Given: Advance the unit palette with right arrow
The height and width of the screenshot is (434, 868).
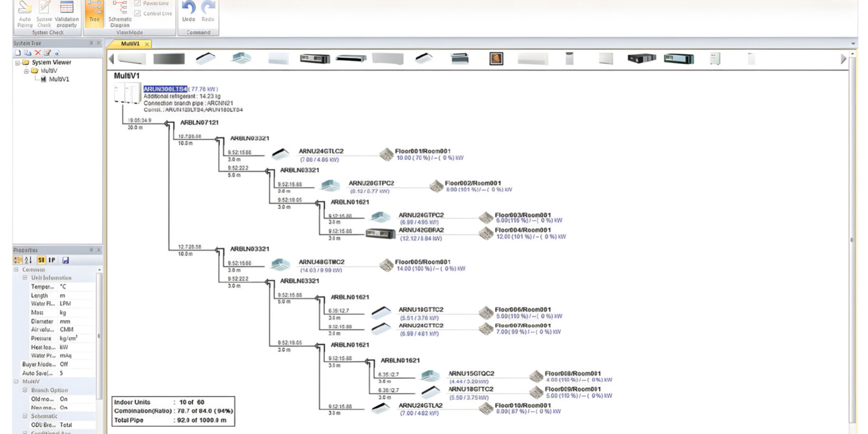Looking at the screenshot, I should tap(843, 59).
